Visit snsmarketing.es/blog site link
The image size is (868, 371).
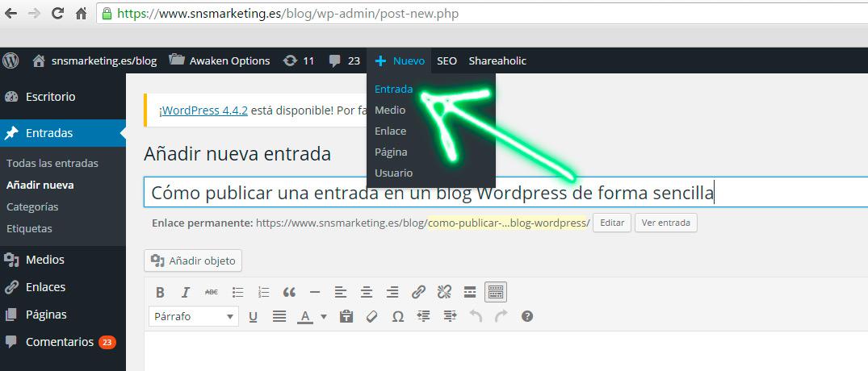coord(94,60)
